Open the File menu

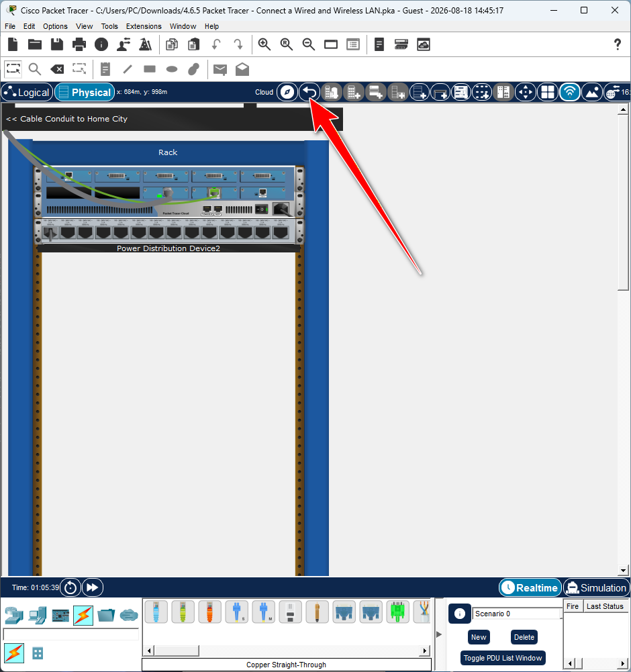[x=10, y=26]
